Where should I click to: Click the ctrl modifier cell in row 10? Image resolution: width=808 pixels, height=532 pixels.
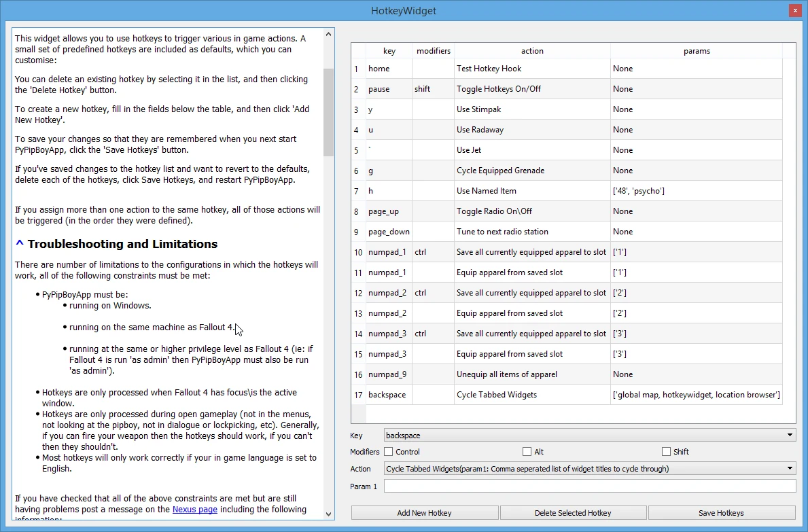[x=434, y=252]
